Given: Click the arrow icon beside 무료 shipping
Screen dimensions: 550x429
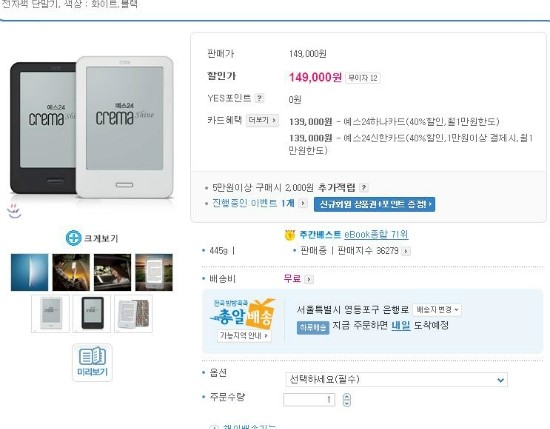Looking at the screenshot, I should (309, 279).
